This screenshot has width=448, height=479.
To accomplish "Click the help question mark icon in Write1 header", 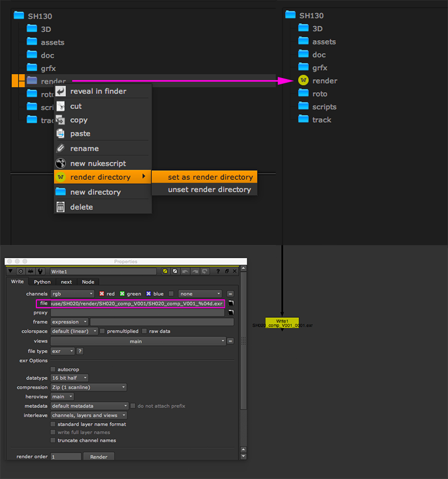I will click(x=218, y=271).
